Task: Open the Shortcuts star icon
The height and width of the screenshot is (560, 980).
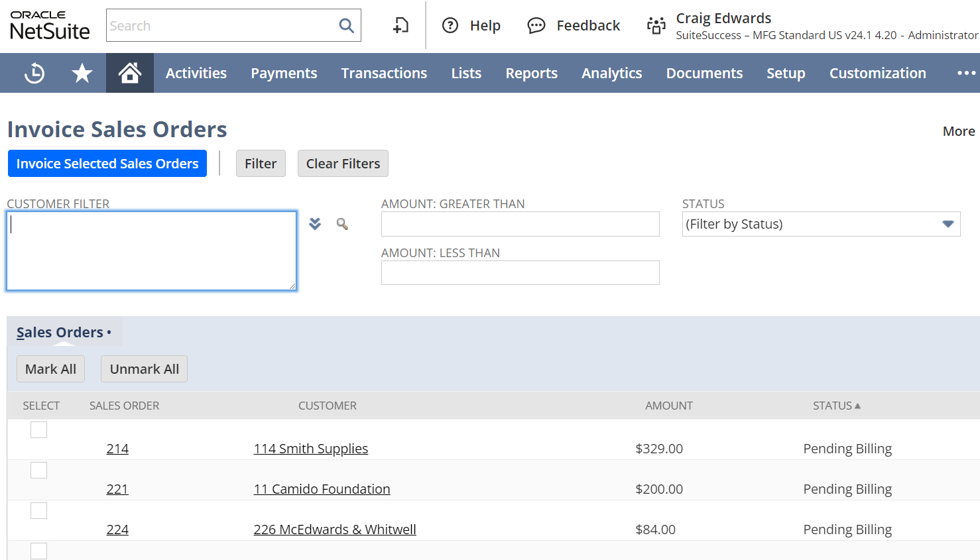Action: [82, 73]
